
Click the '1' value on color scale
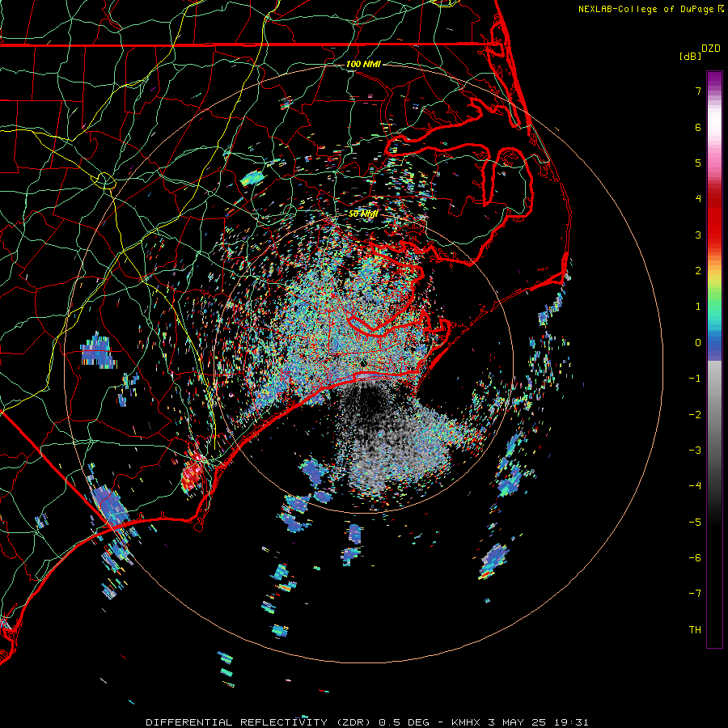pos(698,307)
